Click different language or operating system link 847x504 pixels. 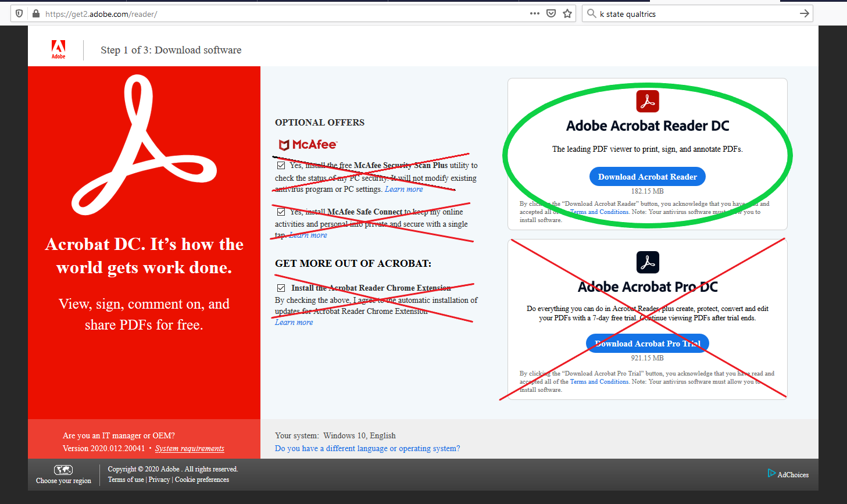(x=367, y=449)
